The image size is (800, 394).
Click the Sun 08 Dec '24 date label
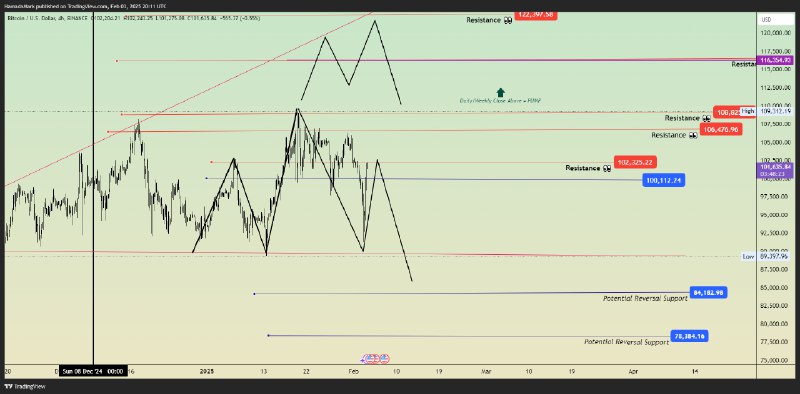(93, 372)
